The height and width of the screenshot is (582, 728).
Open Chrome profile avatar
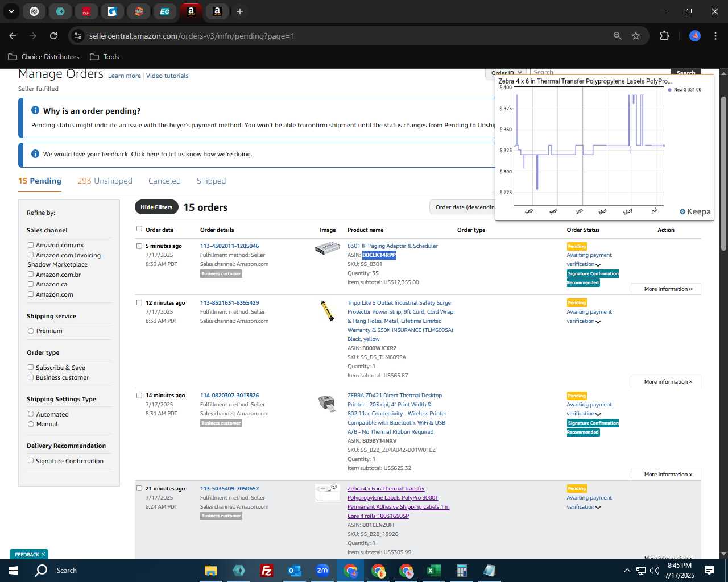pos(695,36)
